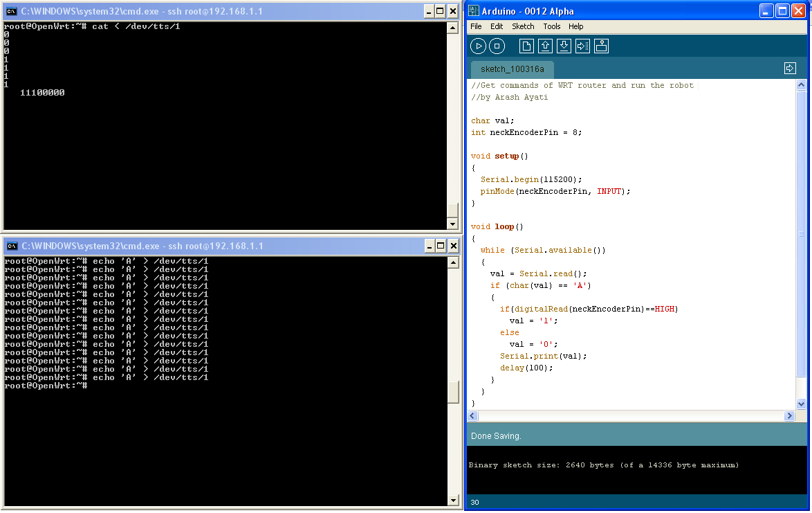Maximize the top cmd ssh window
Viewport: 812px width, 513px height.
[440, 11]
